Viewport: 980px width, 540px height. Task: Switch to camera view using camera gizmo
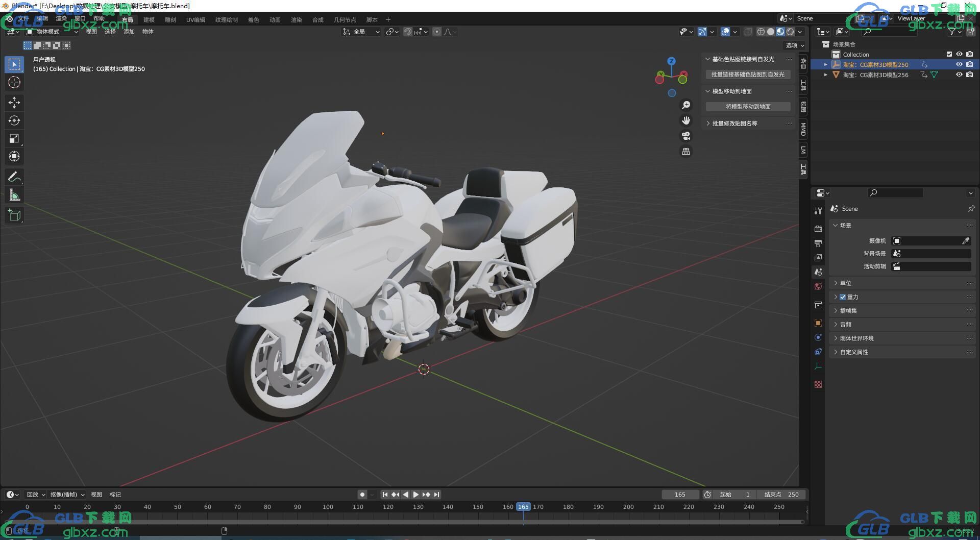[x=686, y=136]
